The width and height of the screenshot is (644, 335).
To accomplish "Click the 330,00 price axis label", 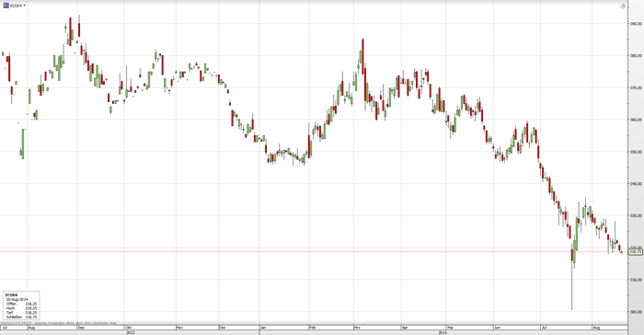I will [x=636, y=215].
